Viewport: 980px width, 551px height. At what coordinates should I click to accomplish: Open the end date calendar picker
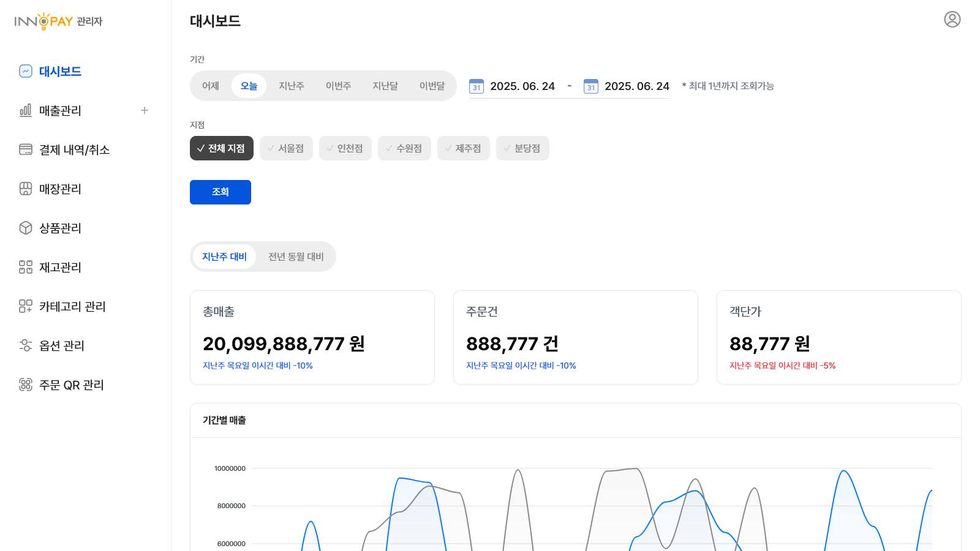[591, 86]
